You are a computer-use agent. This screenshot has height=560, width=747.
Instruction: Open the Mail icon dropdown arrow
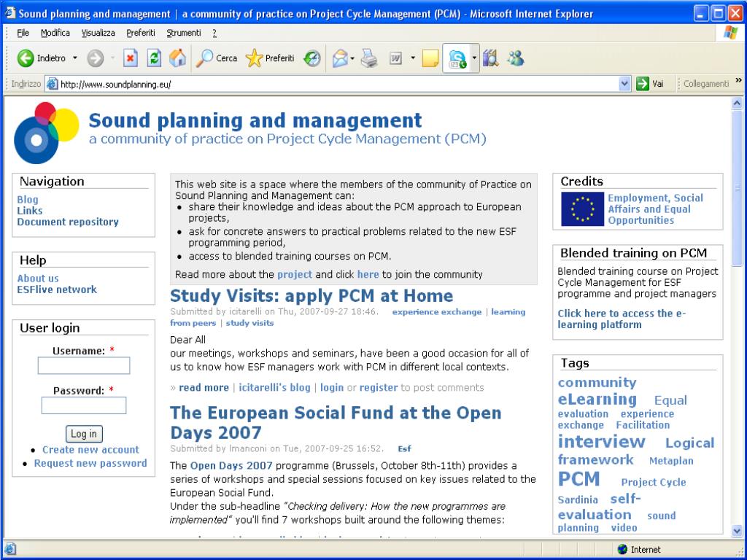click(x=352, y=58)
